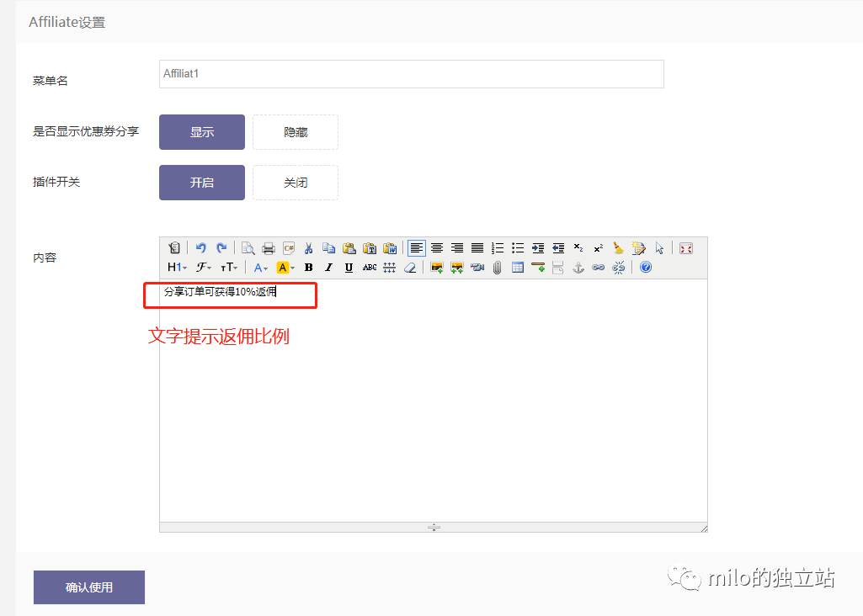Insert code block using C# icon
The height and width of the screenshot is (616, 863).
pyautogui.click(x=289, y=248)
